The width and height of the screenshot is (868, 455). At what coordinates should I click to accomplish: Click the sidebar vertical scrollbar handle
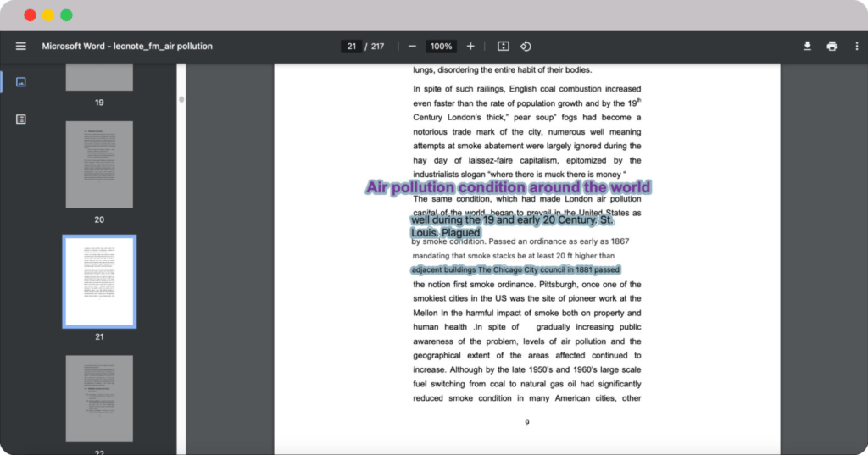(x=181, y=99)
